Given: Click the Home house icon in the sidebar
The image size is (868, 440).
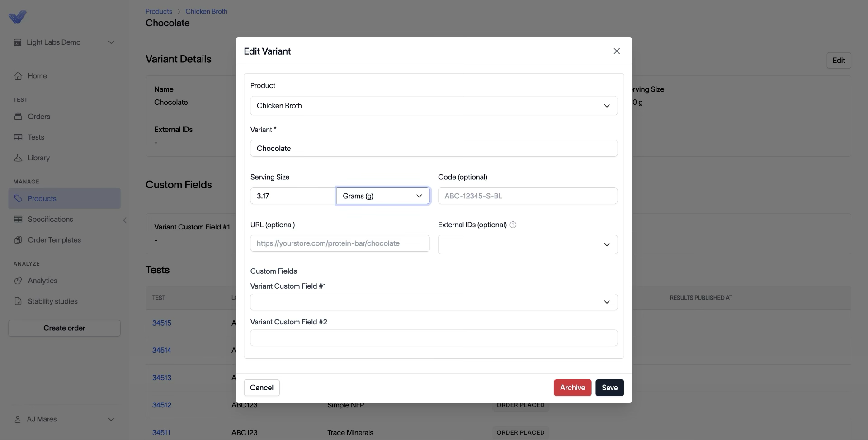Looking at the screenshot, I should [x=18, y=76].
